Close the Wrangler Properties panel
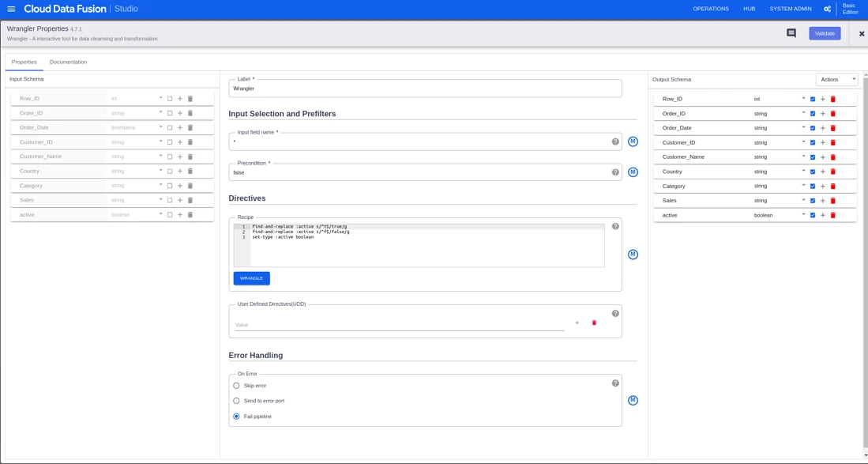The height and width of the screenshot is (464, 868). click(862, 34)
